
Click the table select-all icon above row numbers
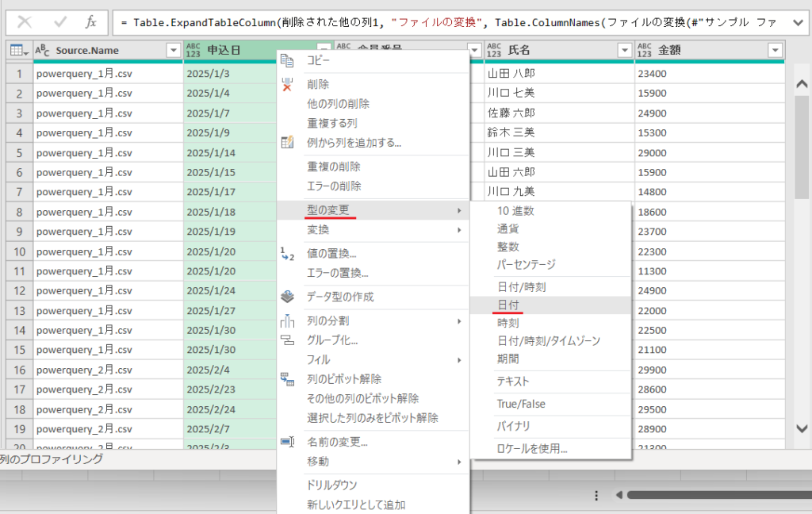(17, 49)
